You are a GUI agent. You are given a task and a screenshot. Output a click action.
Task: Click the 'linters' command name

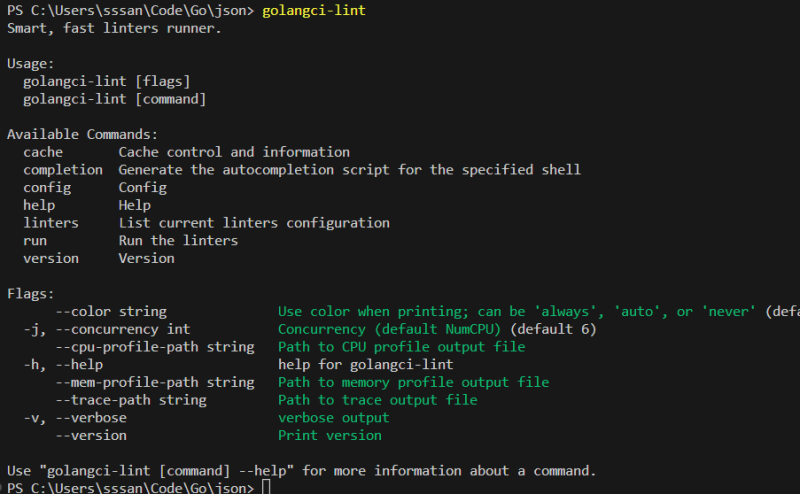(x=51, y=222)
